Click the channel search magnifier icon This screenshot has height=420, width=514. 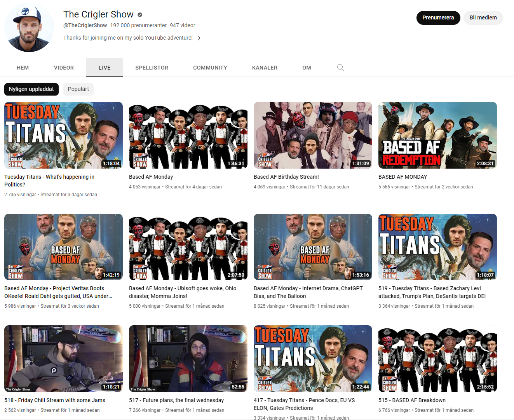[340, 68]
